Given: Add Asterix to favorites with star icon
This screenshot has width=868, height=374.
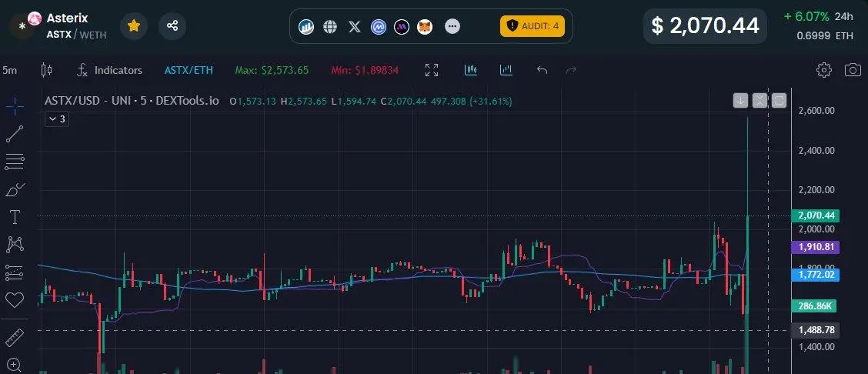Looking at the screenshot, I should 133,26.
